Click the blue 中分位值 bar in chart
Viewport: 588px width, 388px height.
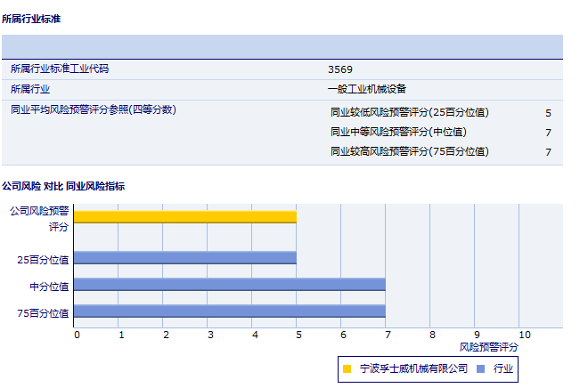tap(229, 284)
